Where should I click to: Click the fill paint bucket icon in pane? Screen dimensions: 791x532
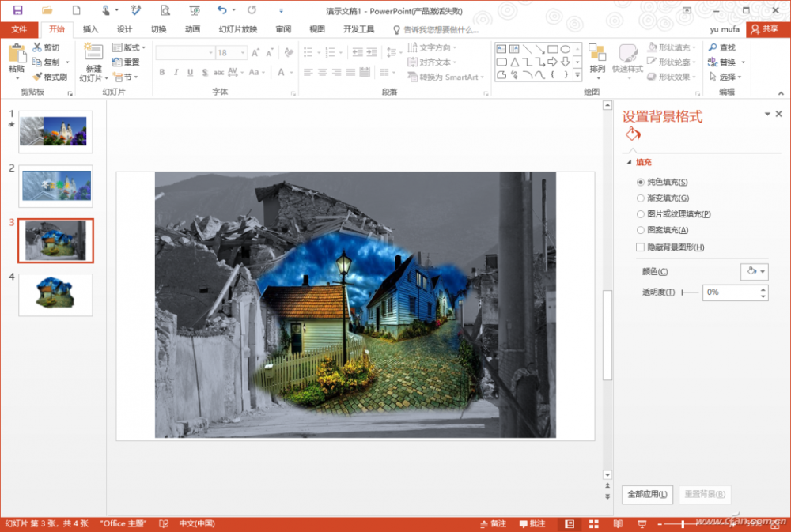pos(632,136)
